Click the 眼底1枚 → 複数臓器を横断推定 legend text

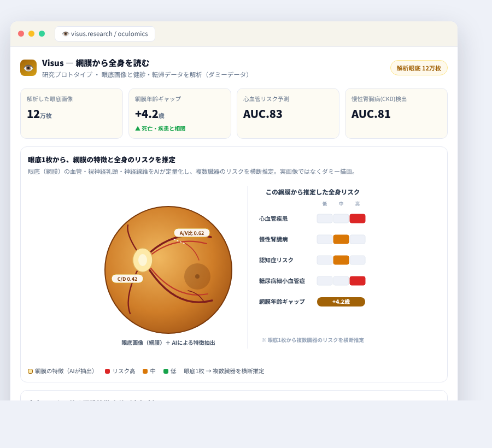[x=224, y=371]
